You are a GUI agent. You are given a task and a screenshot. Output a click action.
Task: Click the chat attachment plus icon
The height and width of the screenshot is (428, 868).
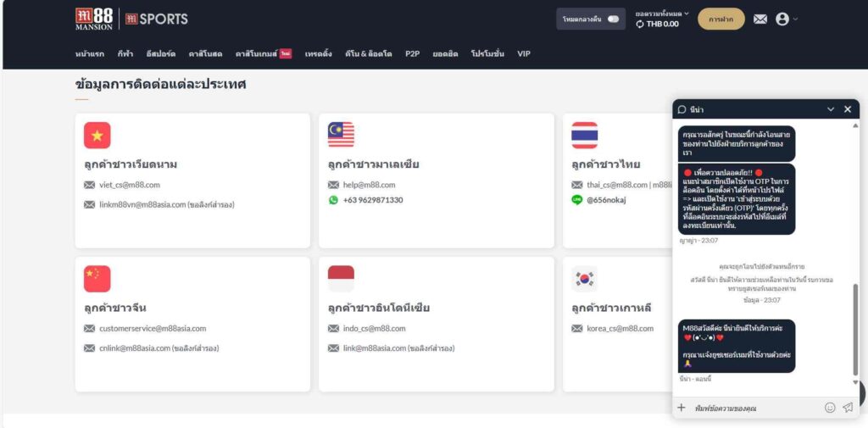[x=682, y=408]
